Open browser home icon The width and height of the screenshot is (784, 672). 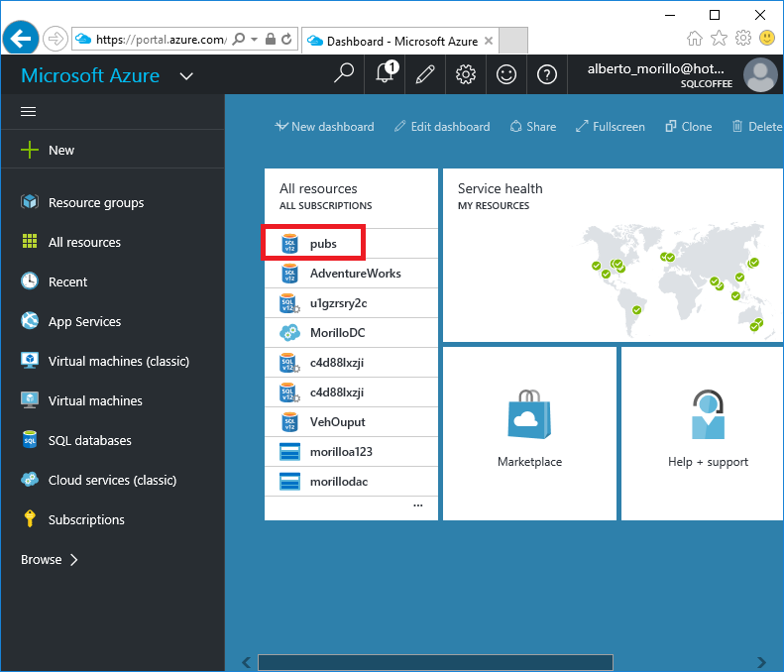(x=694, y=38)
